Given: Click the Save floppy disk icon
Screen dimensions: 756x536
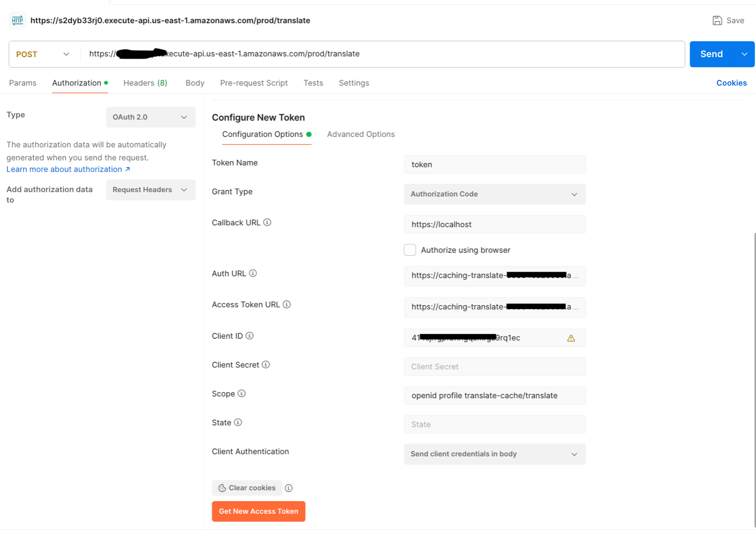Looking at the screenshot, I should pos(717,21).
